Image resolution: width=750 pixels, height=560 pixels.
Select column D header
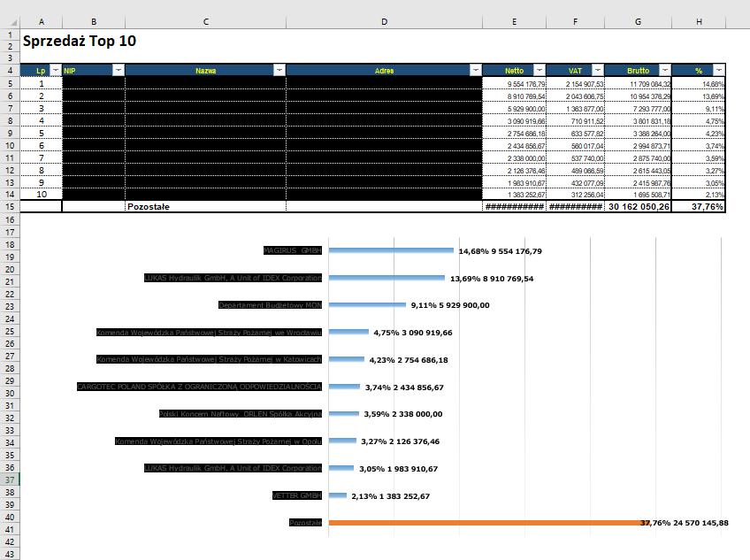coord(384,21)
